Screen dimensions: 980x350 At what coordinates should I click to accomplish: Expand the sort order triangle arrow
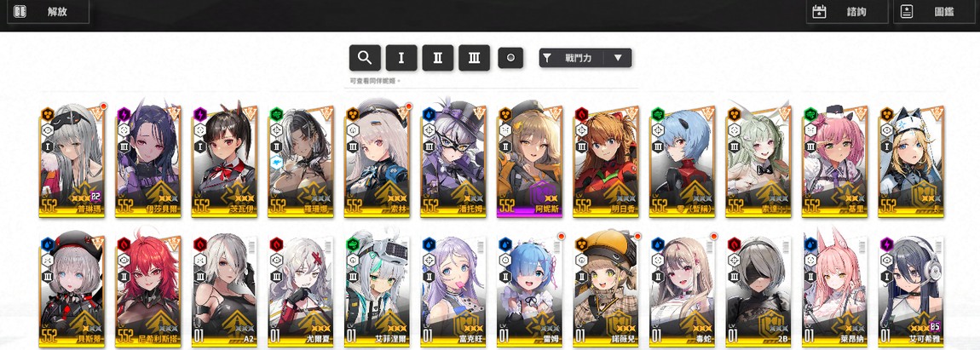point(618,58)
